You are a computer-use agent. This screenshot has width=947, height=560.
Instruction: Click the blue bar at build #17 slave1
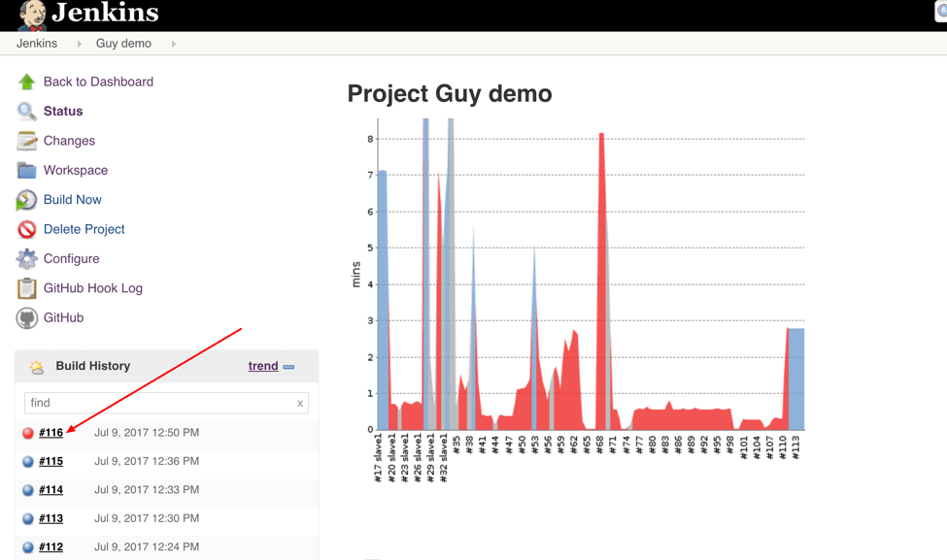tap(383, 300)
